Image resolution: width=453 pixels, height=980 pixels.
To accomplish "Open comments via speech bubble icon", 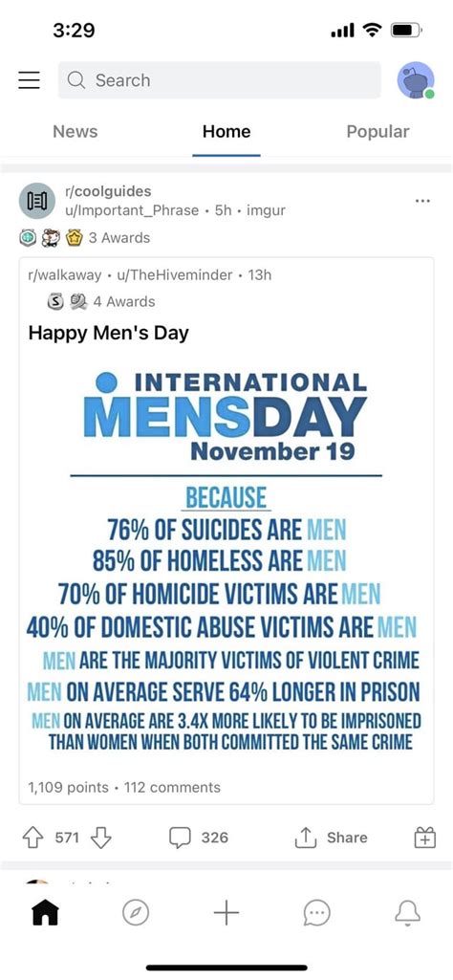I will 180,838.
